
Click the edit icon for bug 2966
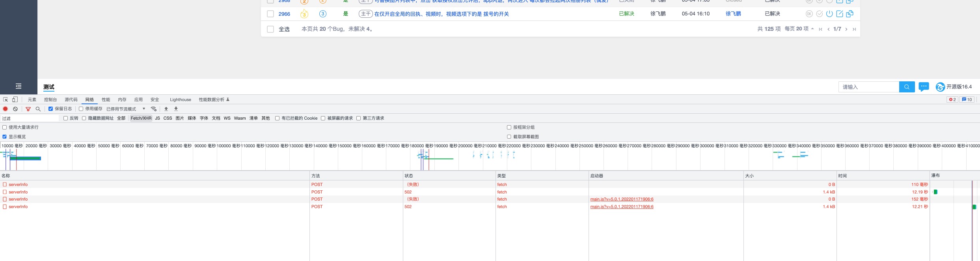click(x=840, y=14)
